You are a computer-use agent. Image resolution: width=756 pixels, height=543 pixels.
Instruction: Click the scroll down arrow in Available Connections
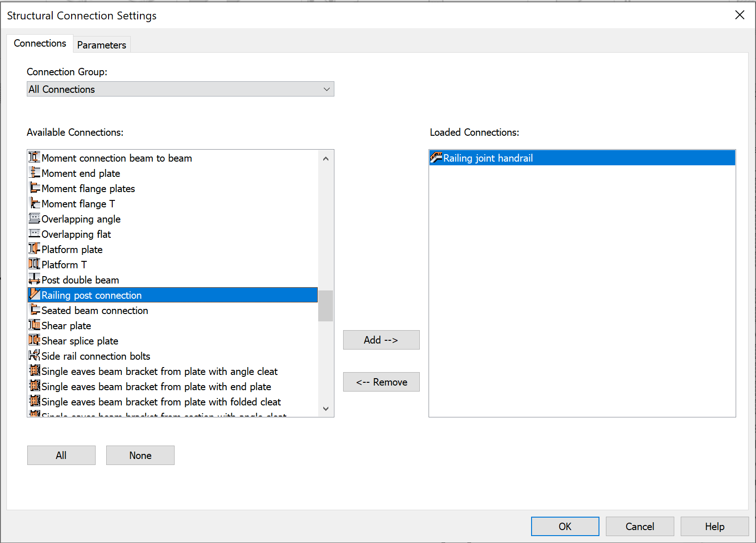pos(326,409)
